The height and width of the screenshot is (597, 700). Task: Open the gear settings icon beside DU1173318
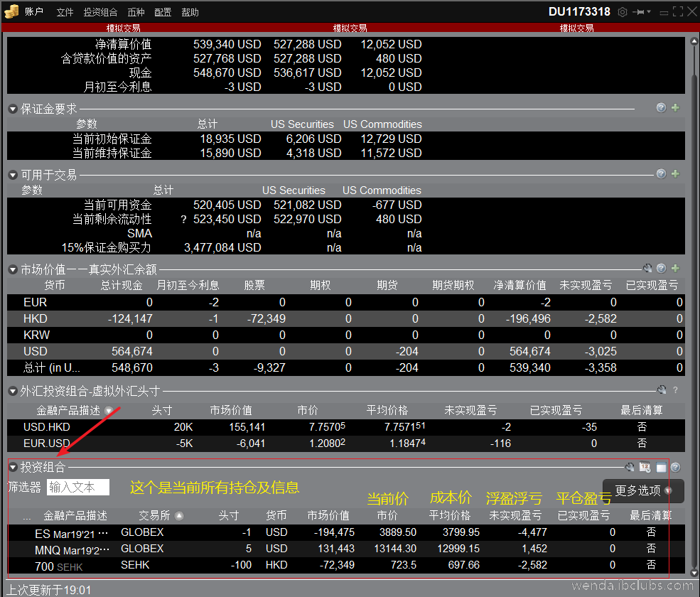point(623,12)
